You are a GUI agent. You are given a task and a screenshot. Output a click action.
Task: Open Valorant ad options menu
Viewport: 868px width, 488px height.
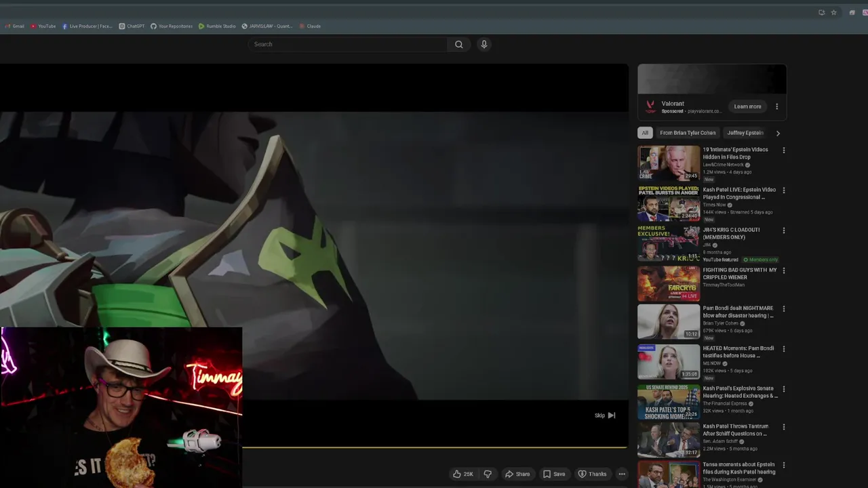click(777, 106)
